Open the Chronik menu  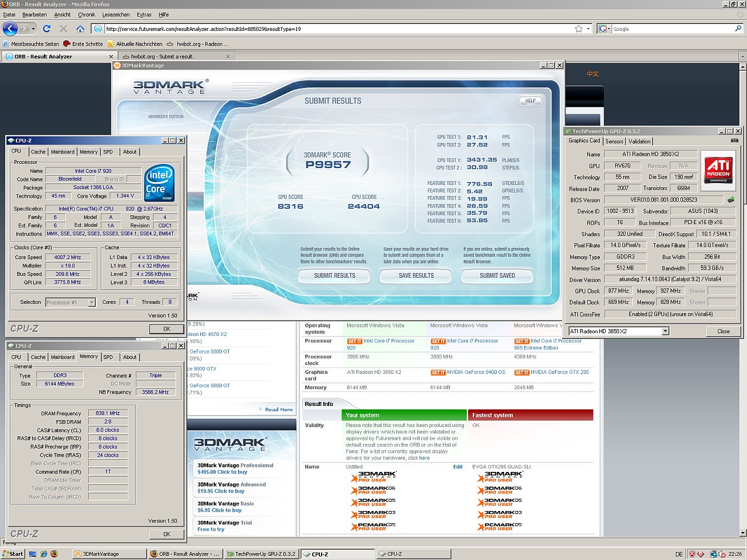pyautogui.click(x=86, y=15)
